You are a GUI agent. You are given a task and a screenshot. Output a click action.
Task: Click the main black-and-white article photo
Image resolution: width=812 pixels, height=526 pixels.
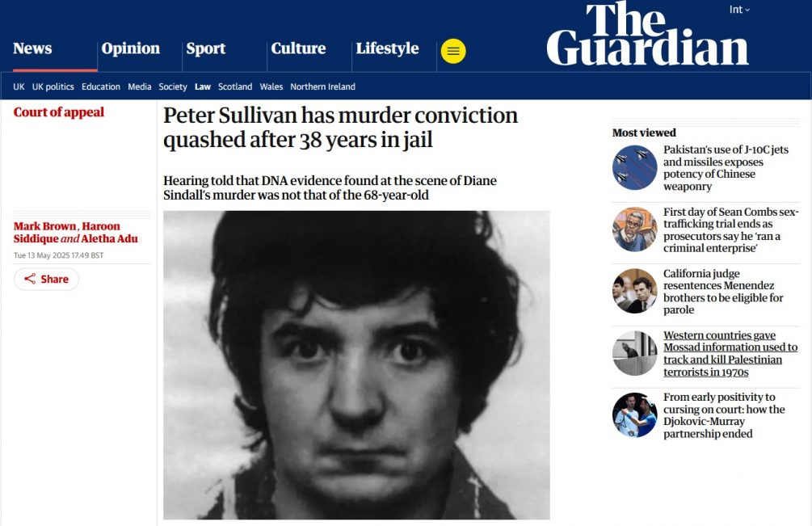pos(356,365)
